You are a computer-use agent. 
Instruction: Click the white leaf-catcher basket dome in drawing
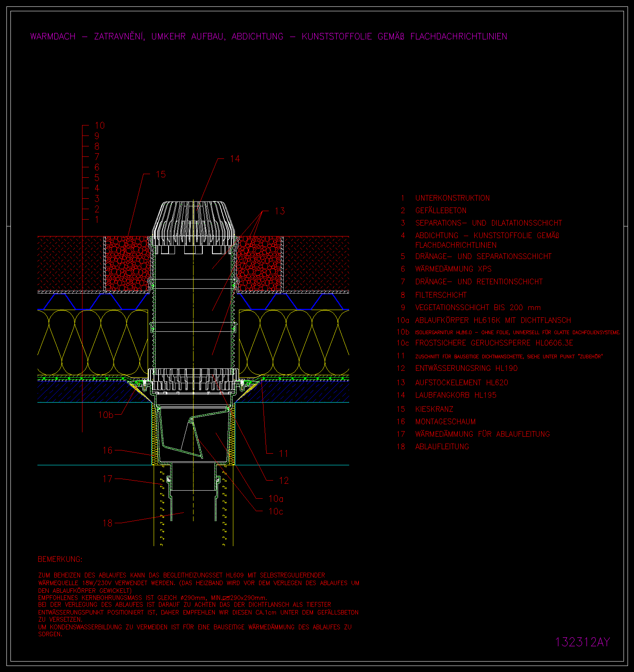tap(193, 224)
